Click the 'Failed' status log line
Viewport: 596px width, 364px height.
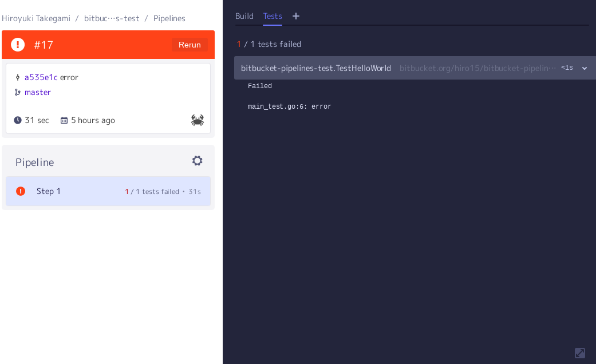click(259, 86)
